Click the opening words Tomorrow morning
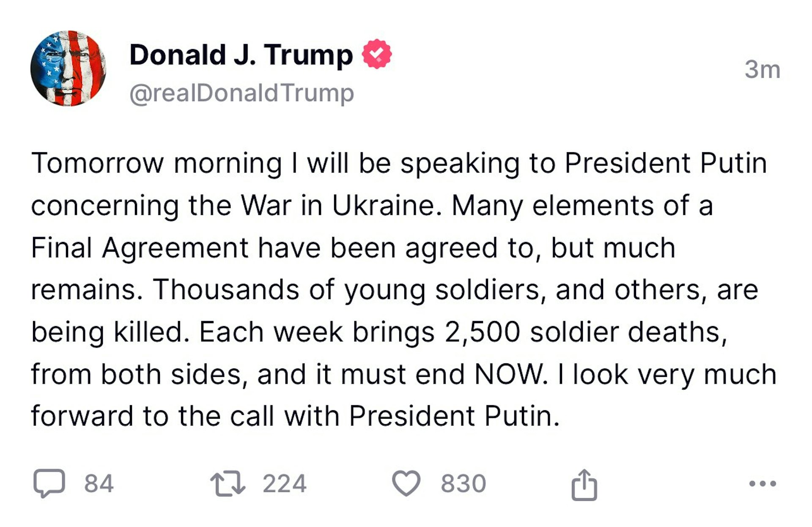 coord(156,163)
